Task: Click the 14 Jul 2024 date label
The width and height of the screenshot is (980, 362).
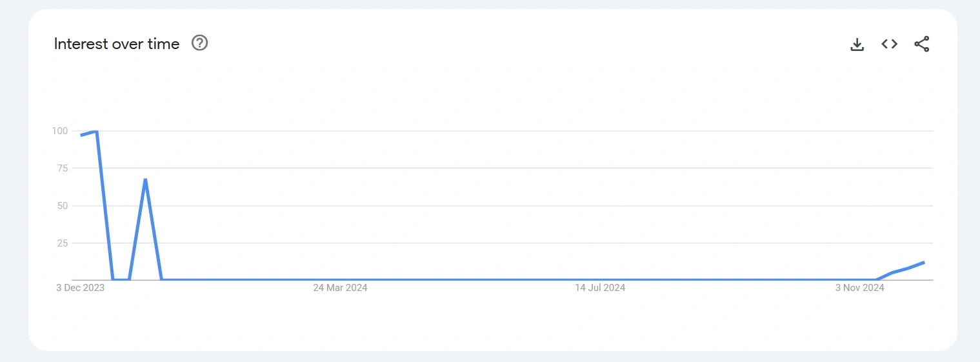Action: point(600,288)
